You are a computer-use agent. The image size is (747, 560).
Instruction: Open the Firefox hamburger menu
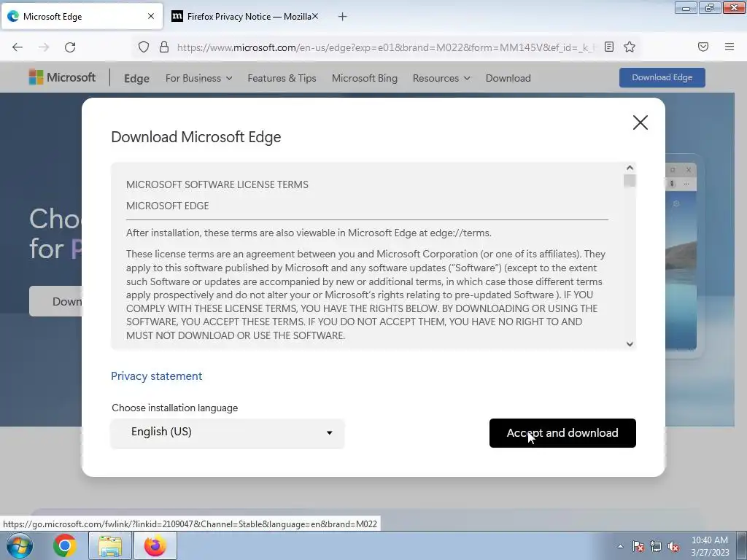click(729, 47)
